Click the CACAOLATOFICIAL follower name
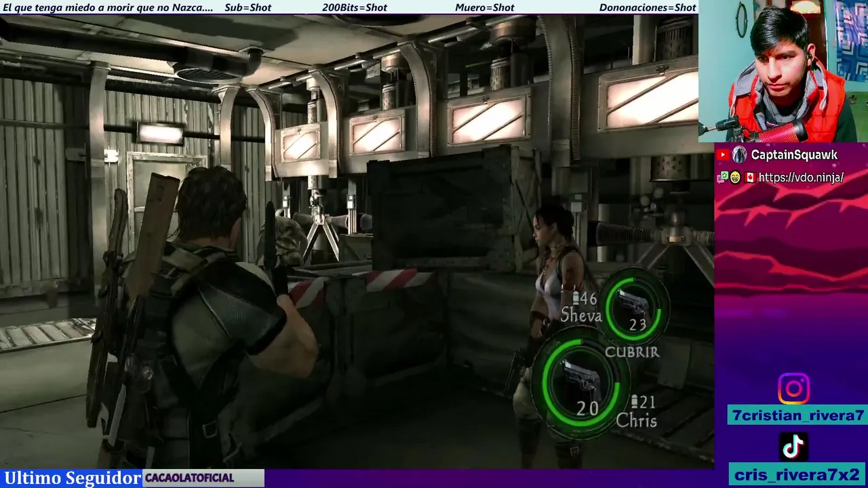Viewport: 868px width, 488px height. click(189, 478)
